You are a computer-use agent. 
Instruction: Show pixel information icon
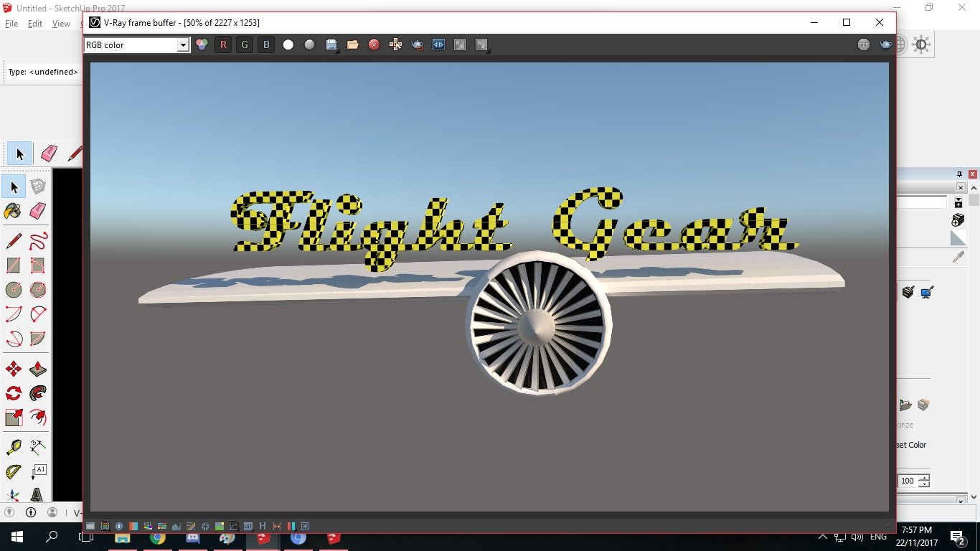119,526
